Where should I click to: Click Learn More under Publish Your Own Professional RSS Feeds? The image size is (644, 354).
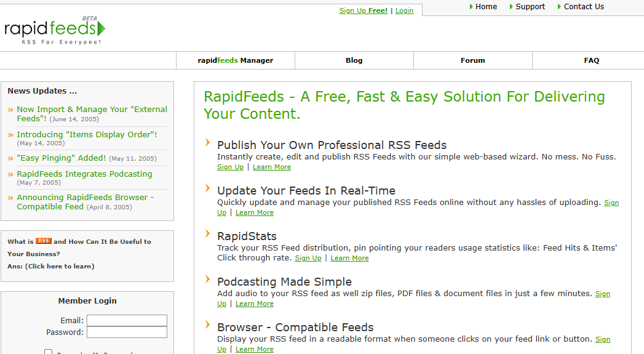pyautogui.click(x=272, y=167)
